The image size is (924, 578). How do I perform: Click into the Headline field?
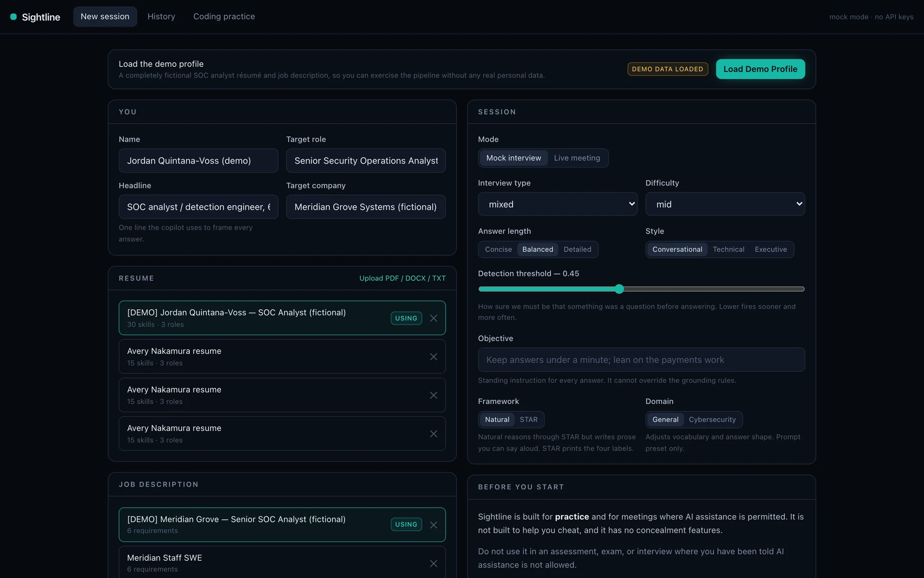198,207
